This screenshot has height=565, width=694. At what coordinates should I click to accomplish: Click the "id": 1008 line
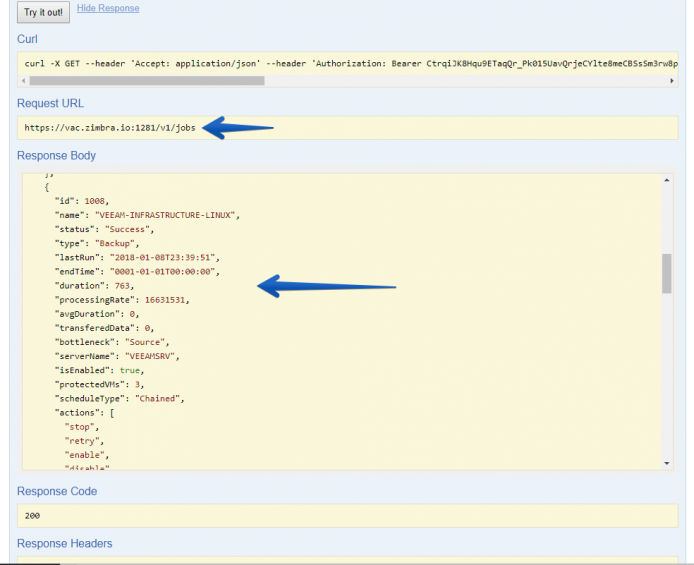tap(82, 201)
